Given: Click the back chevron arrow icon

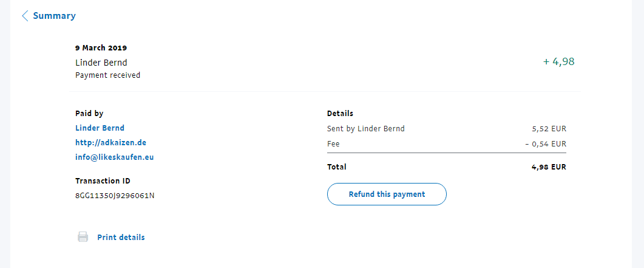Looking at the screenshot, I should tap(25, 16).
